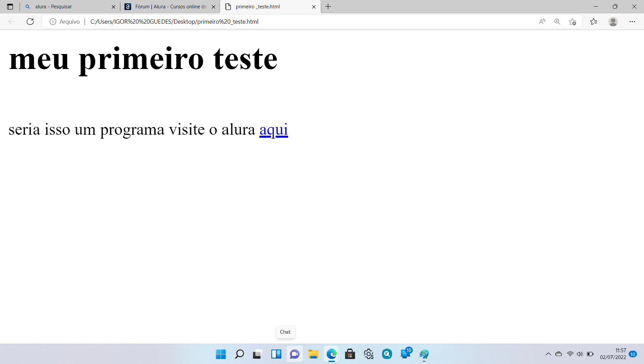Open the teal Q app on taskbar

pyautogui.click(x=387, y=354)
